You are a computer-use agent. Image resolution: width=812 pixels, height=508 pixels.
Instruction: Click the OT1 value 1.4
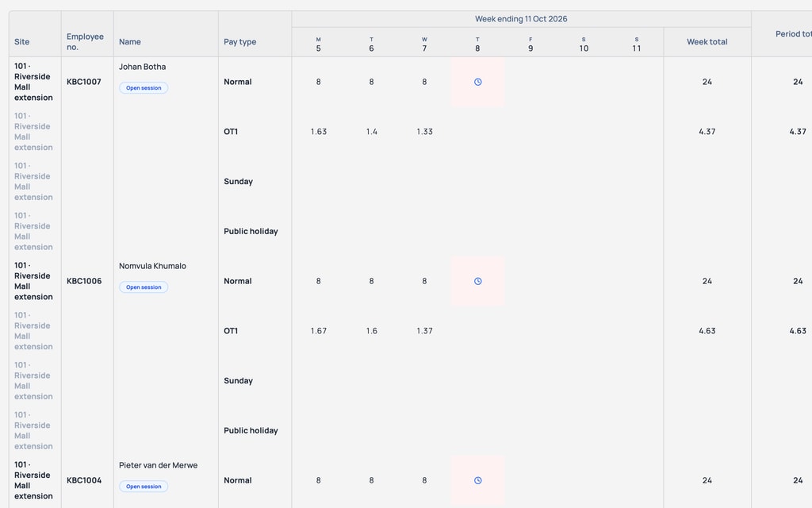(371, 132)
